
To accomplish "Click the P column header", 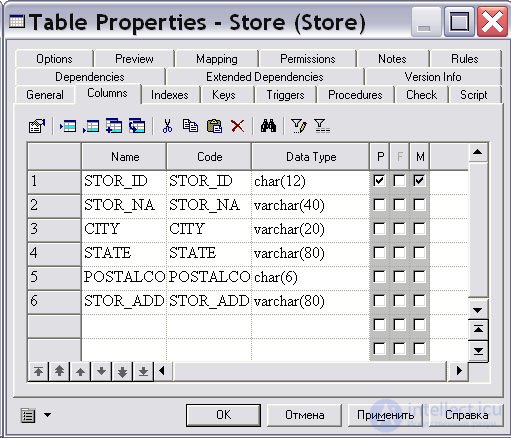I will 380,157.
